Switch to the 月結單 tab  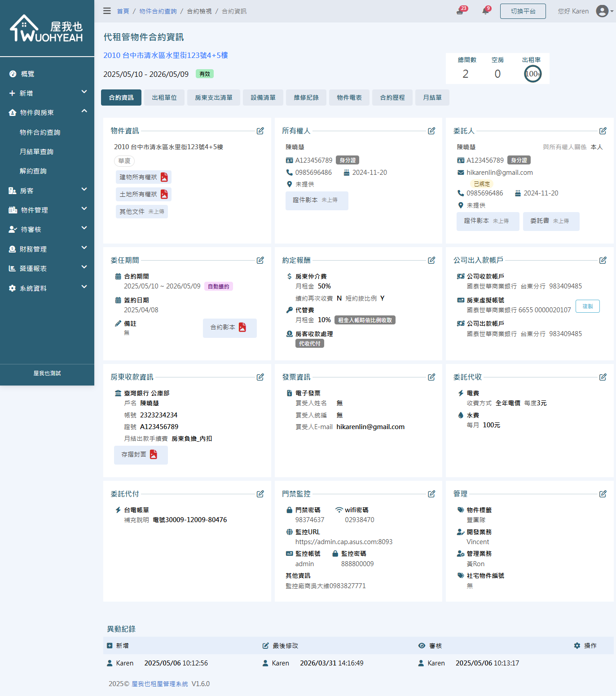[x=432, y=98]
